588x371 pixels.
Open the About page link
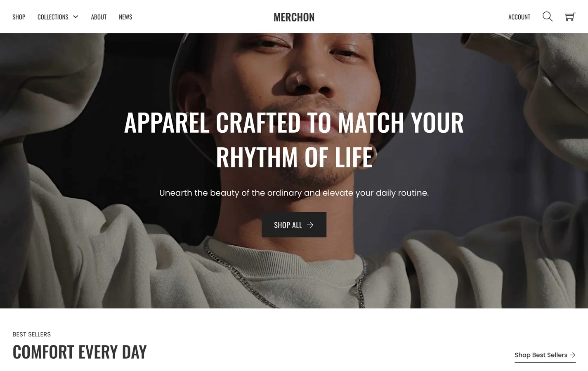point(99,17)
